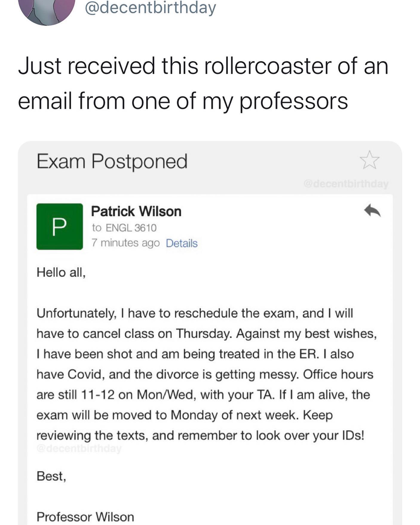Click the "Hello all," greeting line
The width and height of the screenshot is (420, 525).
(61, 272)
